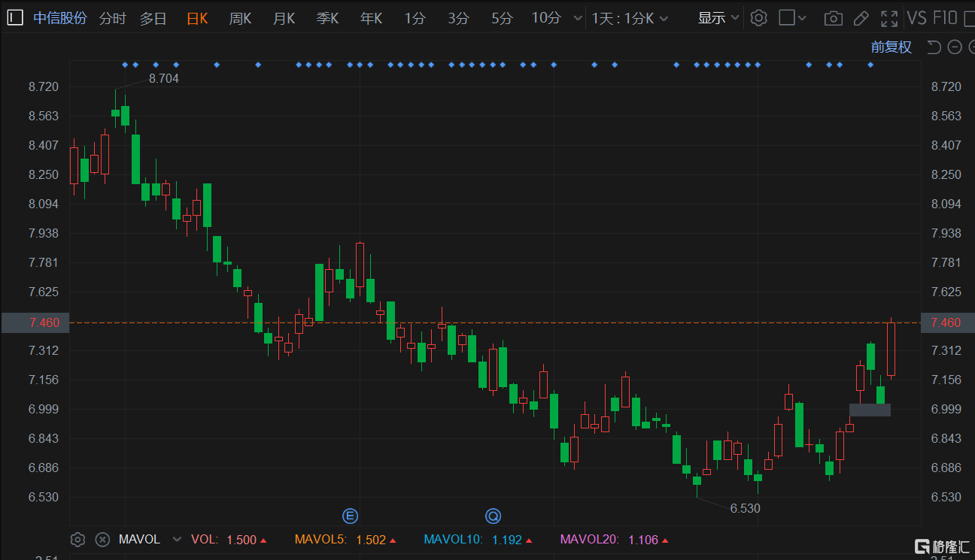Expand the 10分 interval dropdown arrow
This screenshot has width=975, height=560.
578,18
